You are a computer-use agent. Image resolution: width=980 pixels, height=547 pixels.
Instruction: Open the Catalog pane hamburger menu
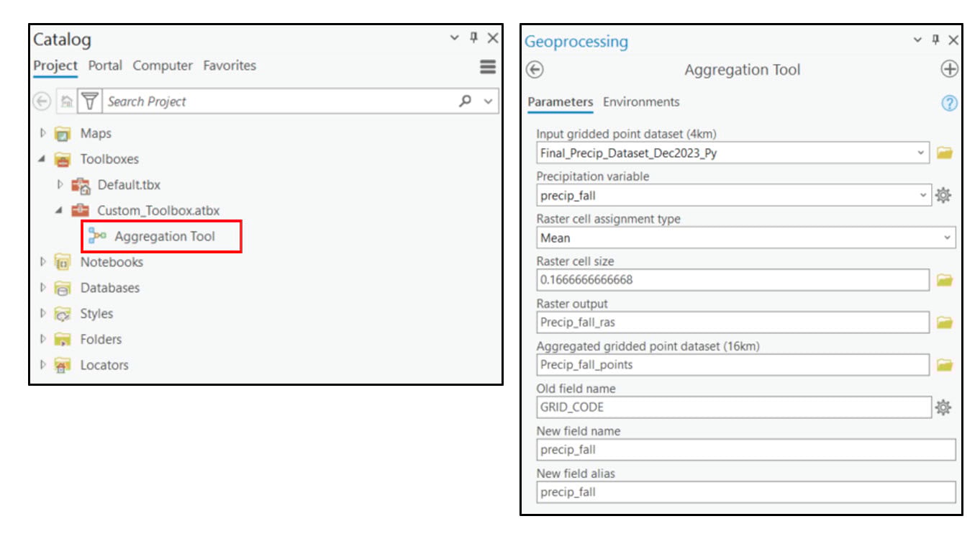pyautogui.click(x=487, y=67)
